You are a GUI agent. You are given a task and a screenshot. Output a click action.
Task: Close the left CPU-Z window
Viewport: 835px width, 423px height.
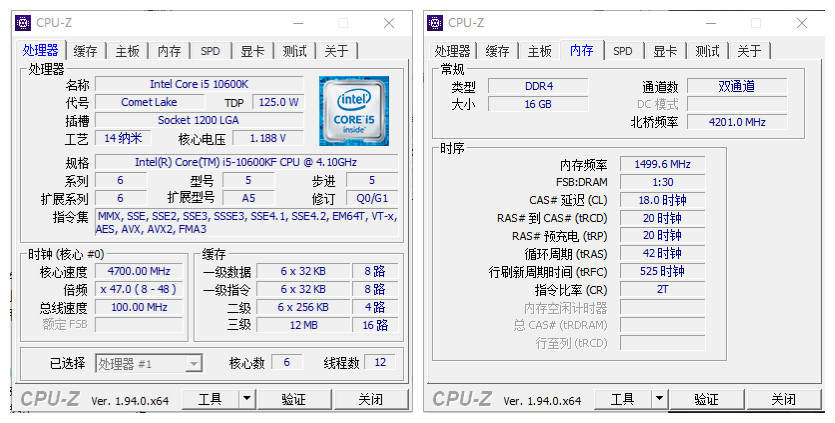[389, 23]
